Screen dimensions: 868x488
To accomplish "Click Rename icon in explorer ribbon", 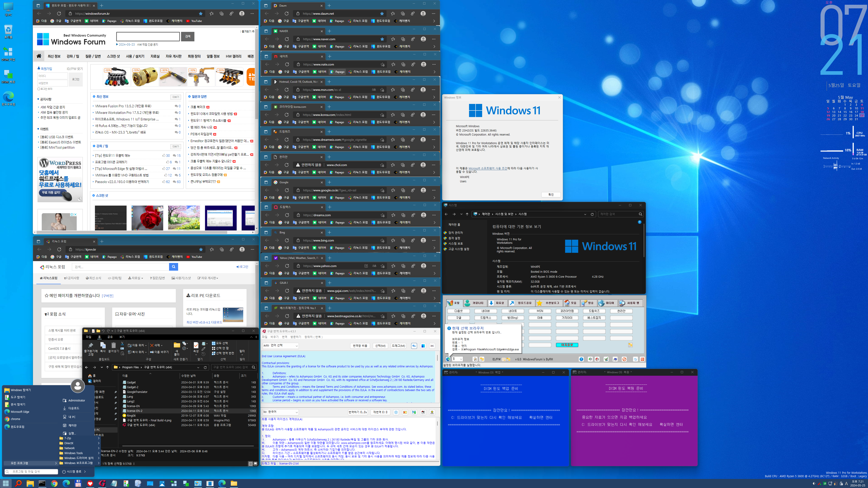I will tap(159, 352).
